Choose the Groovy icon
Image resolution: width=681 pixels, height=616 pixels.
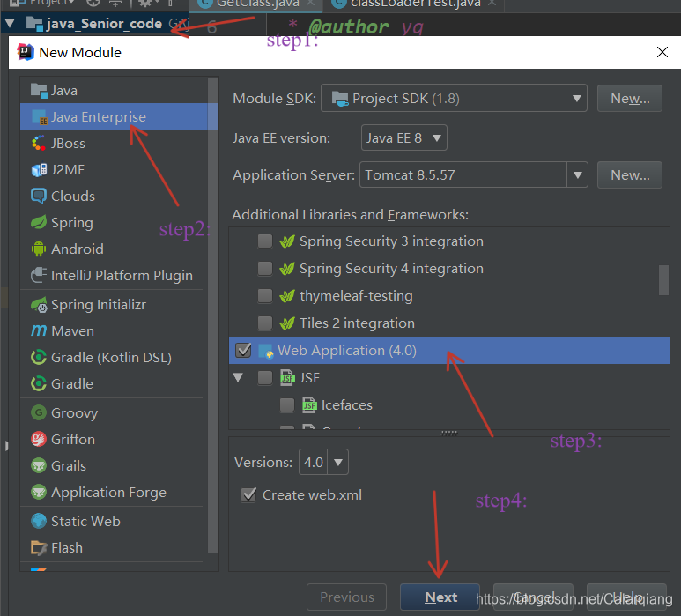click(39, 412)
